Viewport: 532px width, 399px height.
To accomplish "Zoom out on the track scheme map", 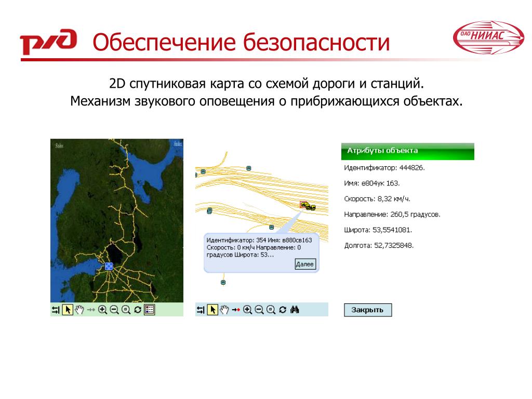I will click(259, 310).
